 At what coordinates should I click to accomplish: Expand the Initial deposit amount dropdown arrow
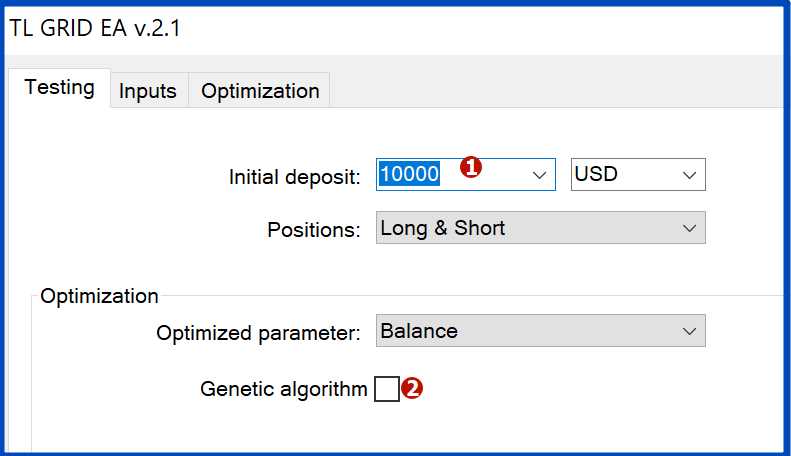pos(541,174)
